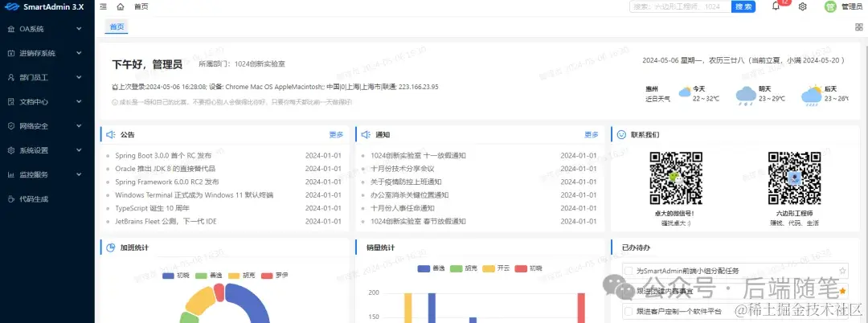The width and height of the screenshot is (868, 323).
Task: Open Oracle 推出 JDK 8 的直接替代品 announcement
Action: (165, 169)
